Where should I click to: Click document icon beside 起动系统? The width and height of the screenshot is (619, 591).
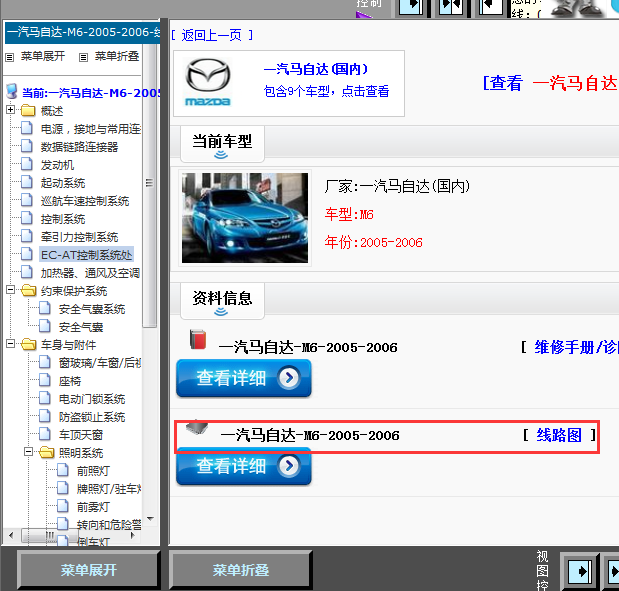tap(26, 182)
